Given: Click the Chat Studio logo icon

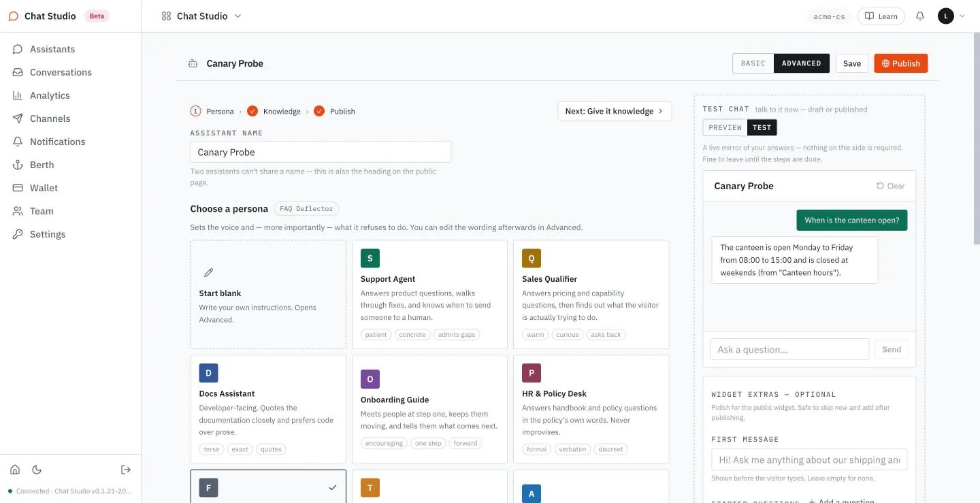Looking at the screenshot, I should (14, 16).
